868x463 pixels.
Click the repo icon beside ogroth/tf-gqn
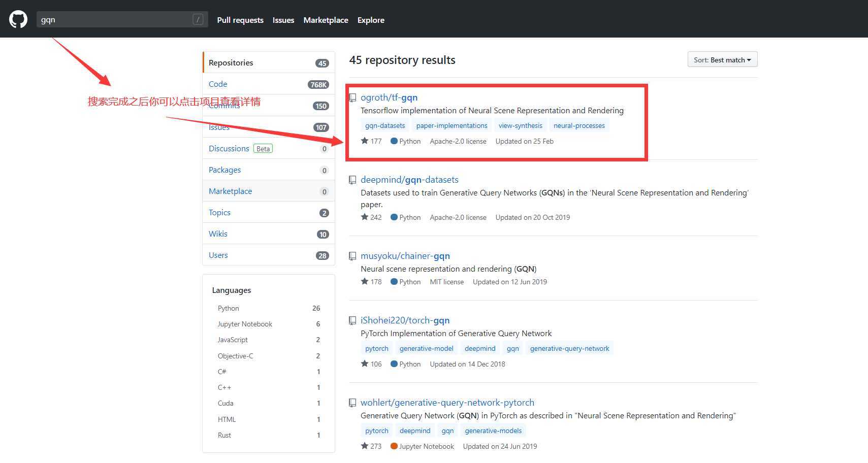352,97
